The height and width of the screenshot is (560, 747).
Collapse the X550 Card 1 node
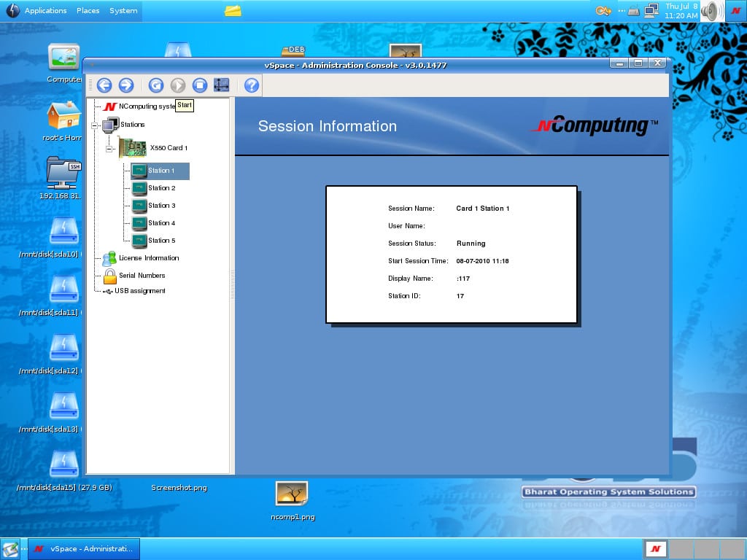[x=110, y=148]
